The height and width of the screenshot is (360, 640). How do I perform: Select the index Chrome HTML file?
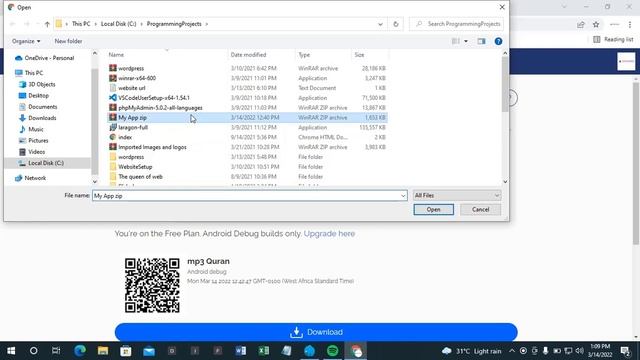coord(247,137)
